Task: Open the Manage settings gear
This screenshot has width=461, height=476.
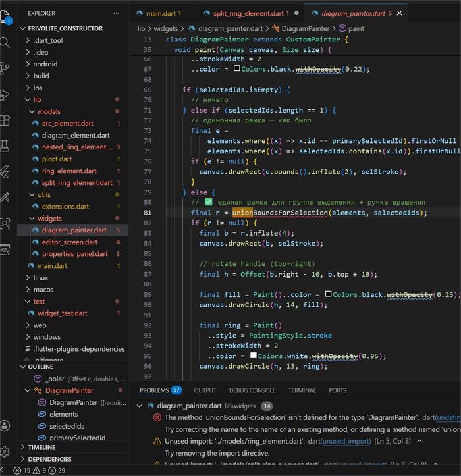Action: tap(5, 452)
